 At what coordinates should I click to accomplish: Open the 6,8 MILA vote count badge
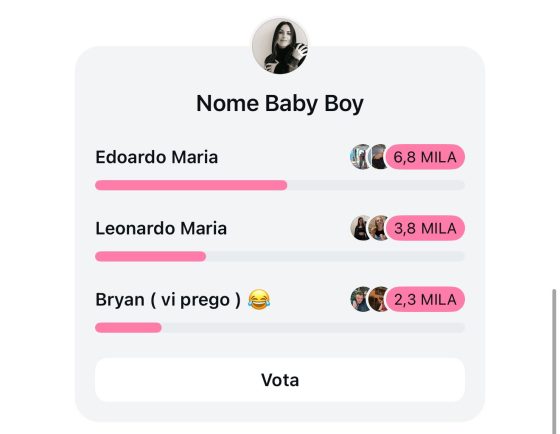[x=425, y=157]
